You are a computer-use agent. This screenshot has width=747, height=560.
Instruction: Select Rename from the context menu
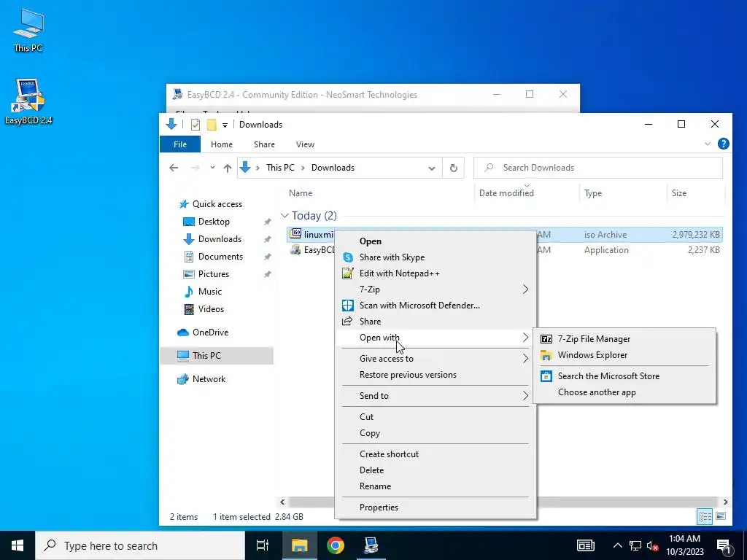[x=436, y=486]
